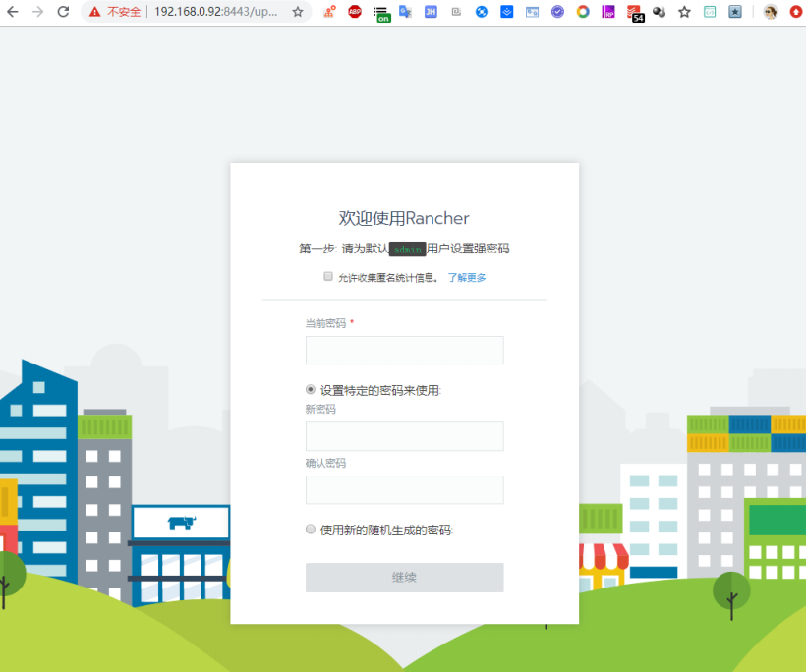806x672 pixels.
Task: Select 使用新的随机生成的密码 radio option
Action: tap(311, 529)
